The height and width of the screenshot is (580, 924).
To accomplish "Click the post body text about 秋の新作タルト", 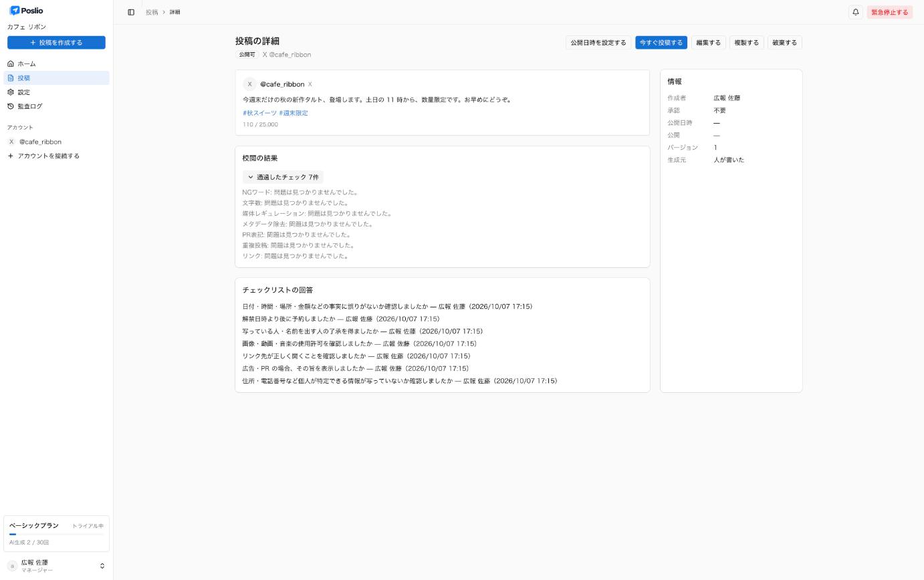I will click(378, 100).
